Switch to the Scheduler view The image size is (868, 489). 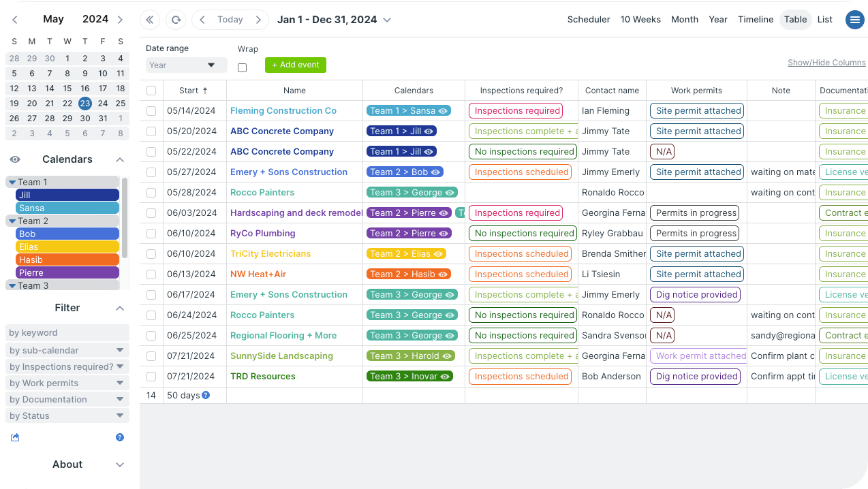(x=588, y=20)
